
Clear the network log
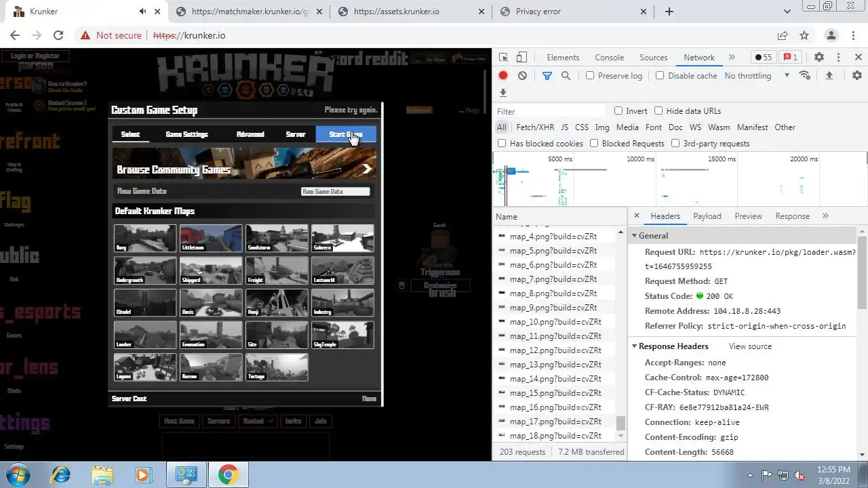point(522,75)
